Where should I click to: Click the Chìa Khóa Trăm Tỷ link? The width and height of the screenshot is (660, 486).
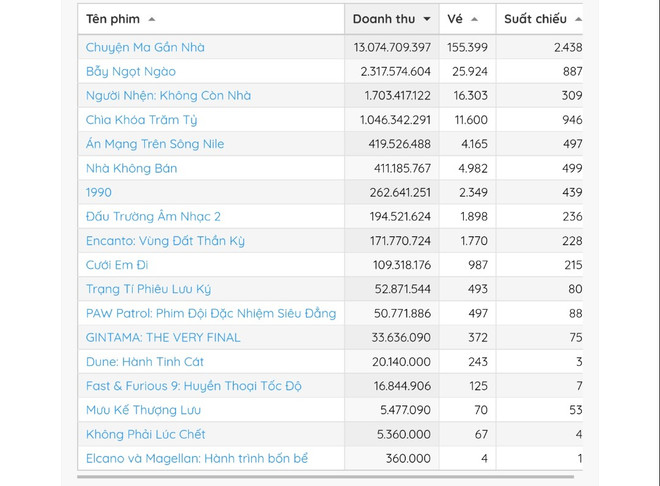pos(142,120)
